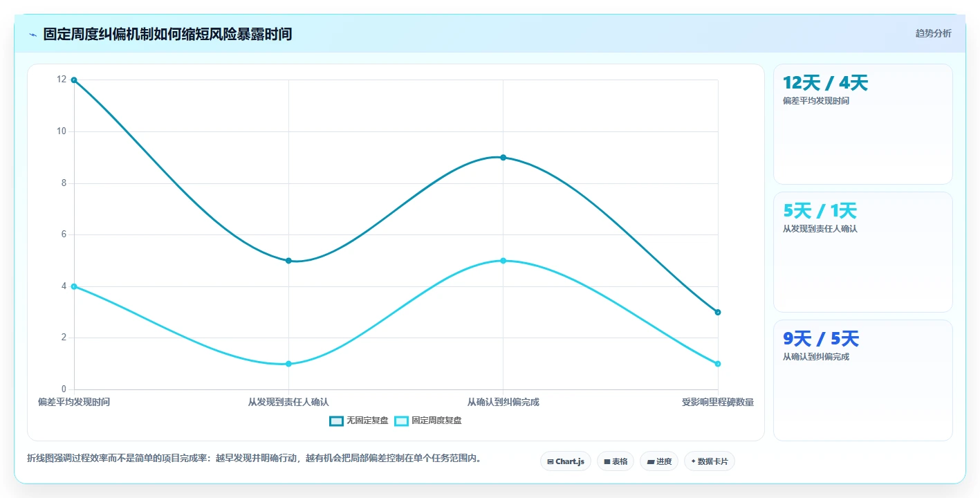Click light line point at 偏差平均发现时间 (4)

[x=74, y=286]
